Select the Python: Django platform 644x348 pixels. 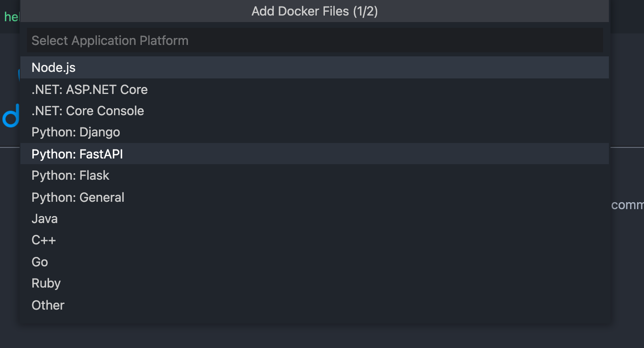(x=76, y=132)
